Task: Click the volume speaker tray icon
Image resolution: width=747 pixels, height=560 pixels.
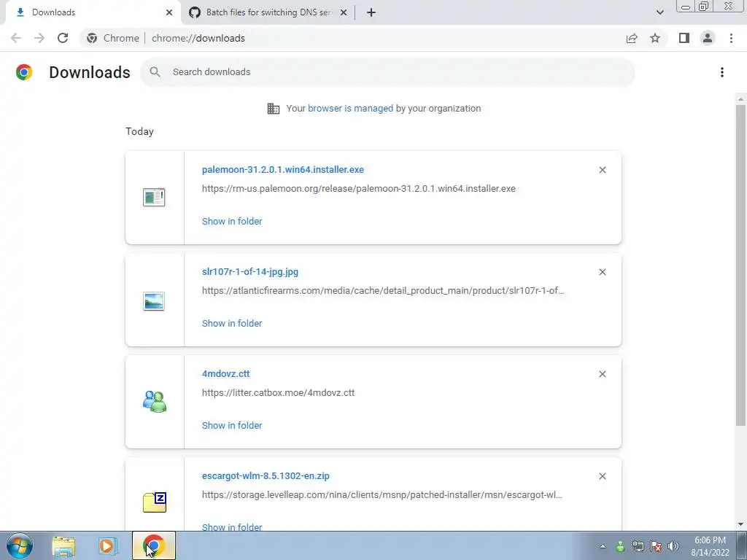Action: coord(673,546)
